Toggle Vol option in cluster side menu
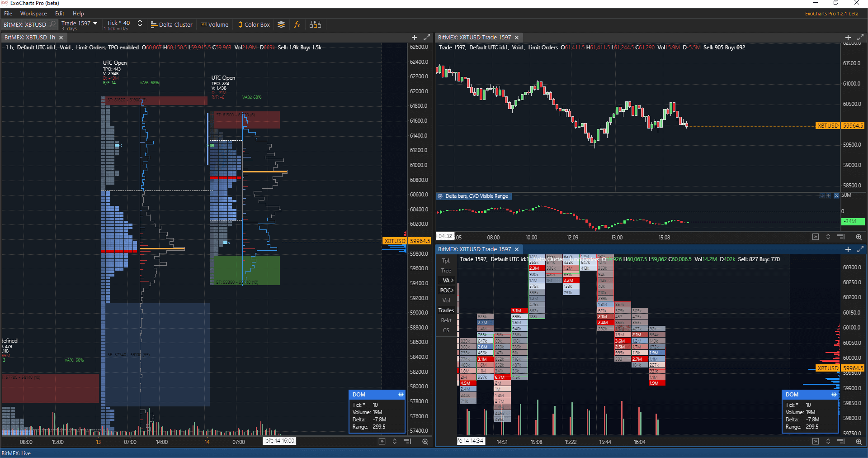This screenshot has height=458, width=868. (x=446, y=301)
